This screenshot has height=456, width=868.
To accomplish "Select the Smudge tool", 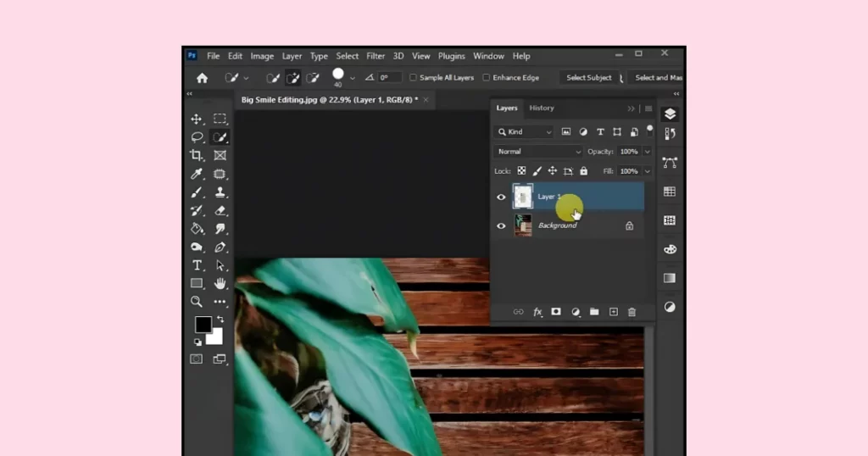I will (220, 229).
